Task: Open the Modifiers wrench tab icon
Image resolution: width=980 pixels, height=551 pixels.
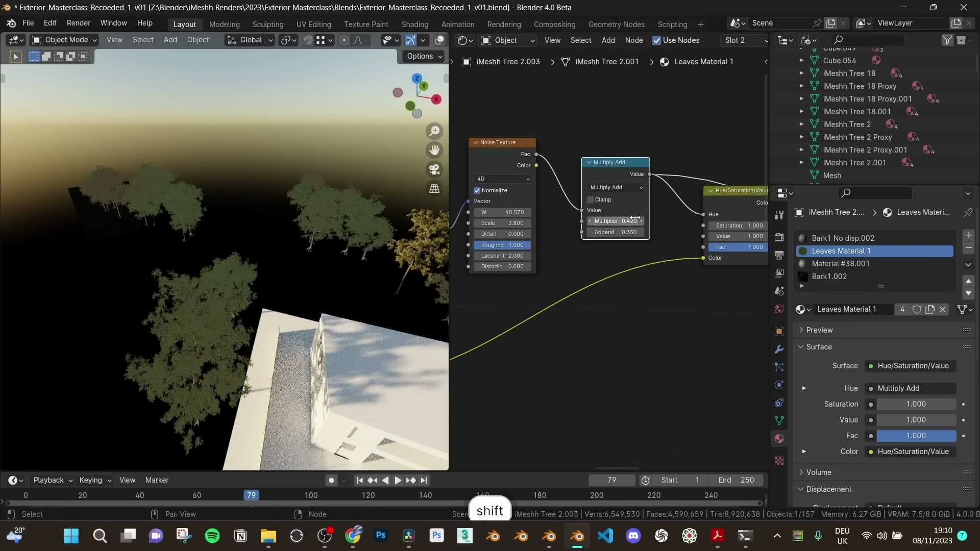Action: point(779,349)
